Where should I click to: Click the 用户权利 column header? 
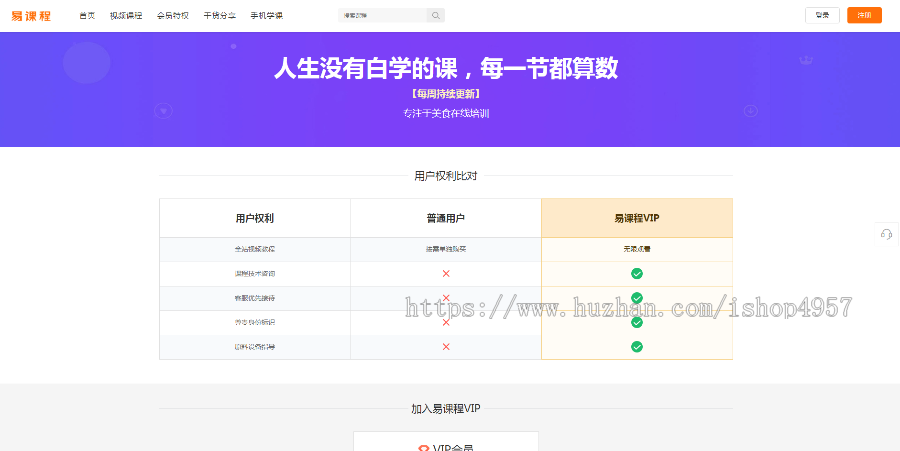click(255, 218)
